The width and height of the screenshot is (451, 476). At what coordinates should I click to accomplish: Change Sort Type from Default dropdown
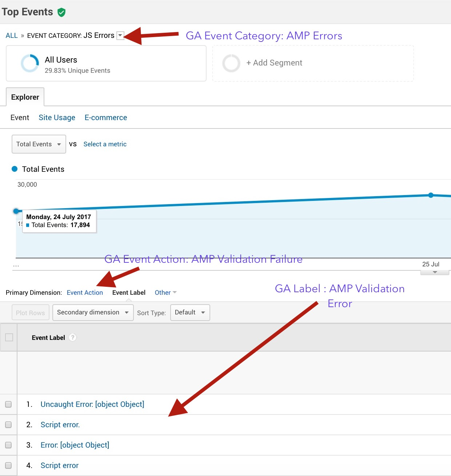(x=189, y=312)
